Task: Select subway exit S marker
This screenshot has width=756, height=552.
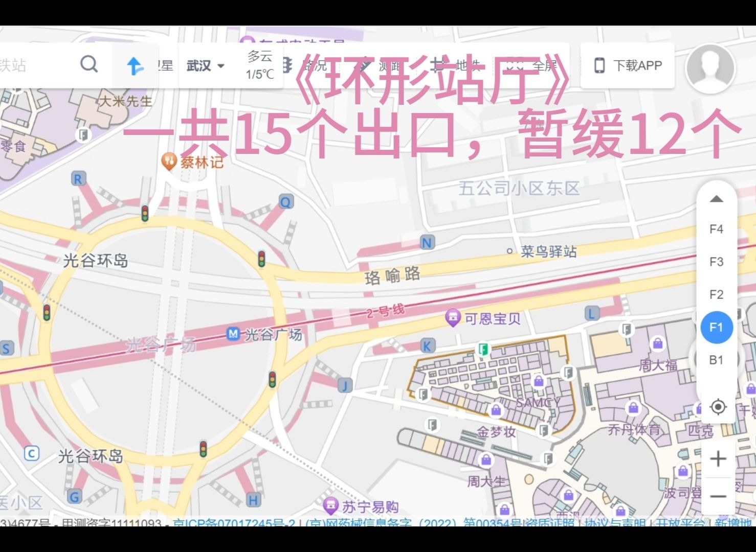Action: pos(6,349)
